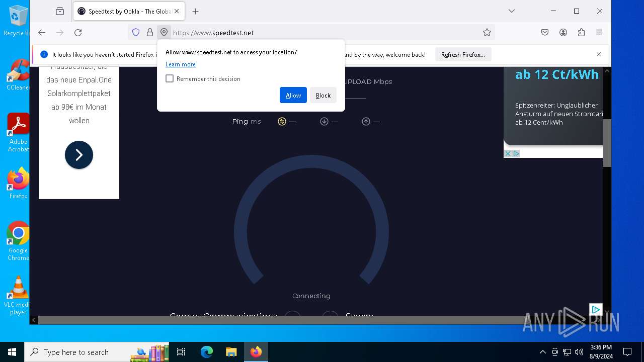Focus the speedtest.net address bar
The width and height of the screenshot is (644, 362).
pos(325,33)
